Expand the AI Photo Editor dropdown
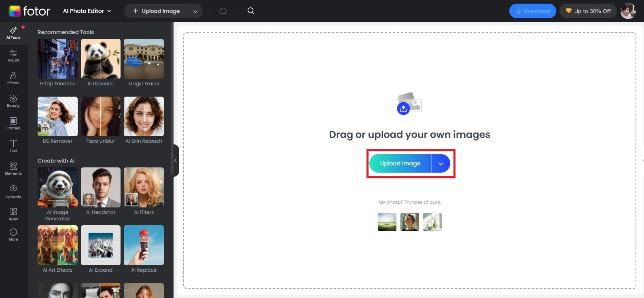The image size is (644, 298). pos(87,11)
